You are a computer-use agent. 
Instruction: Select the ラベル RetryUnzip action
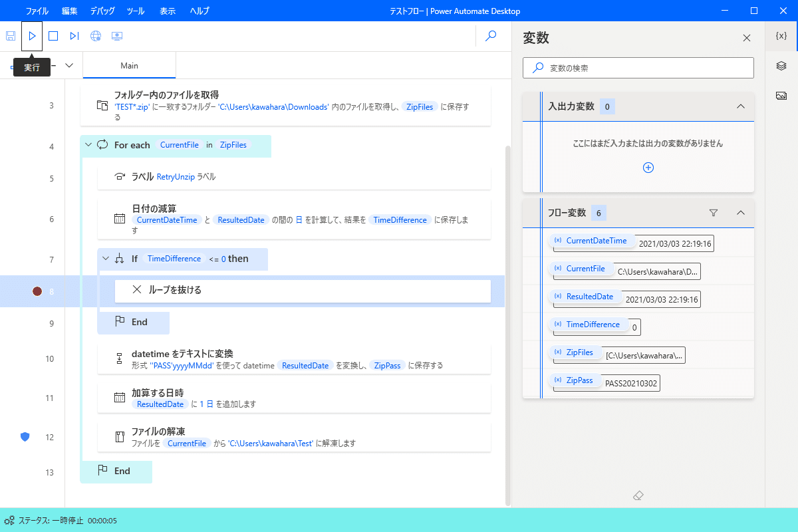[294, 177]
